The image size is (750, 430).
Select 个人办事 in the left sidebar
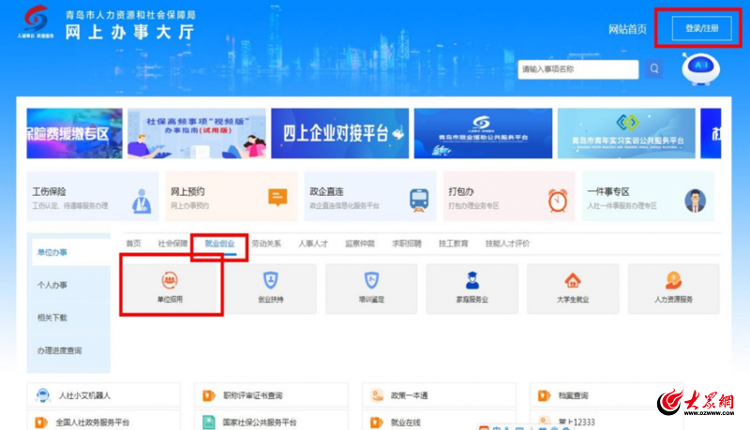53,285
